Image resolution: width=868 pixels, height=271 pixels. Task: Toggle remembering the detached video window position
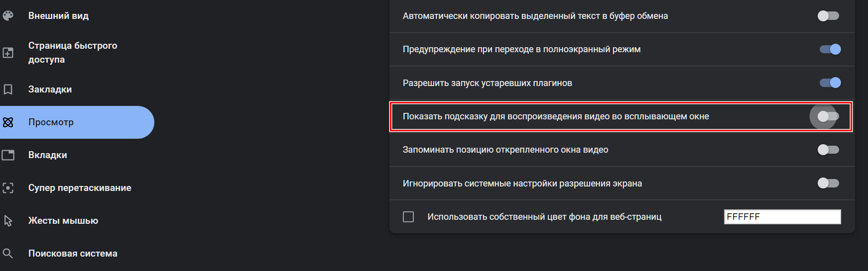(828, 150)
